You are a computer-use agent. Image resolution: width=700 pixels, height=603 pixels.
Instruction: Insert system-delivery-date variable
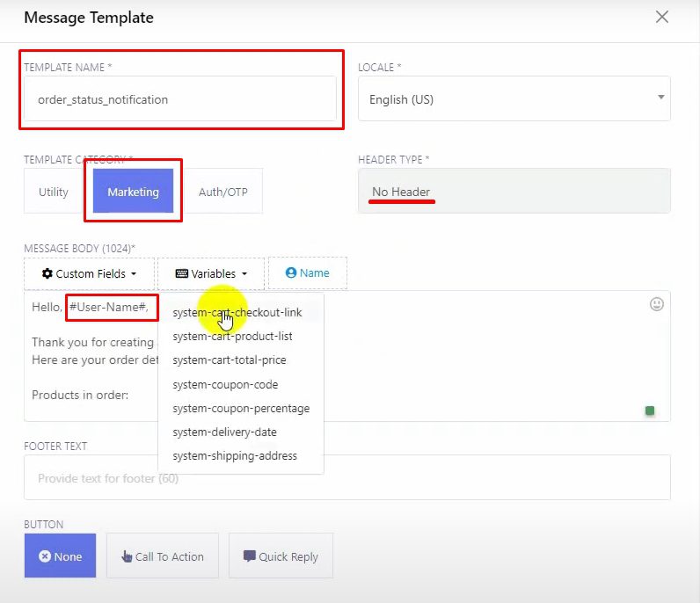[x=224, y=432]
